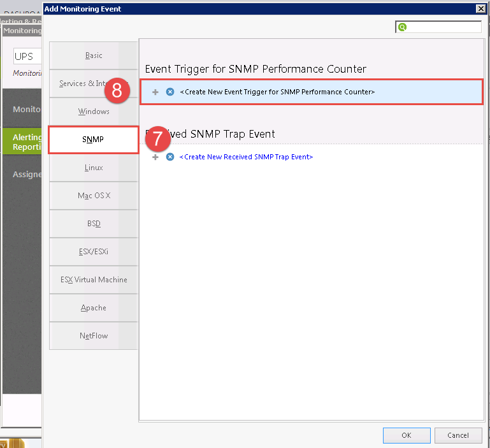The image size is (490, 448).
Task: Switch to the Windows tab
Action: (94, 112)
